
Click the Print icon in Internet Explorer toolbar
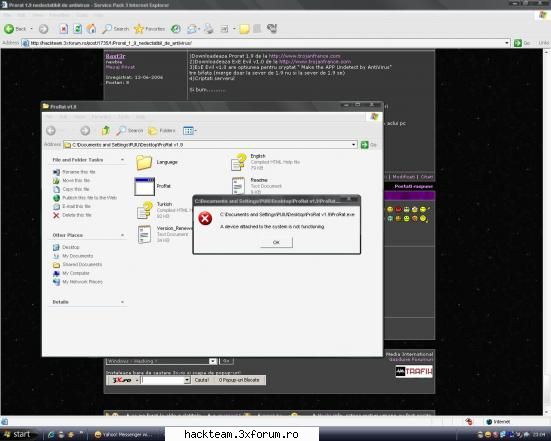(x=209, y=29)
